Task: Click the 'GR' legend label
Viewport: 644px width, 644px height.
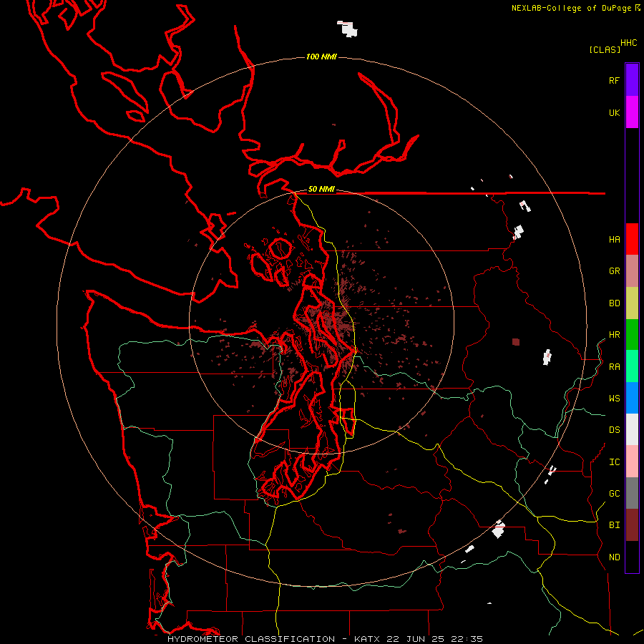Action: tap(614, 271)
